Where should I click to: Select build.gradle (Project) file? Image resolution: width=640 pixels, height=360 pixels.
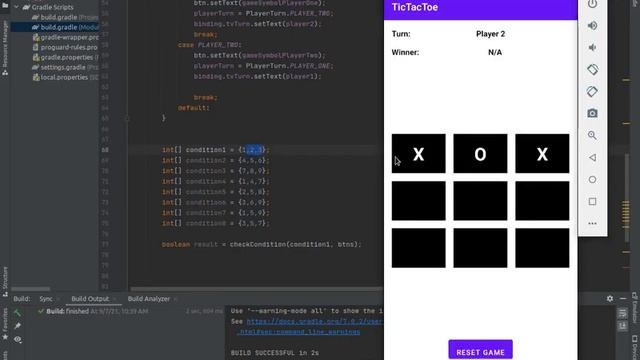pos(65,17)
